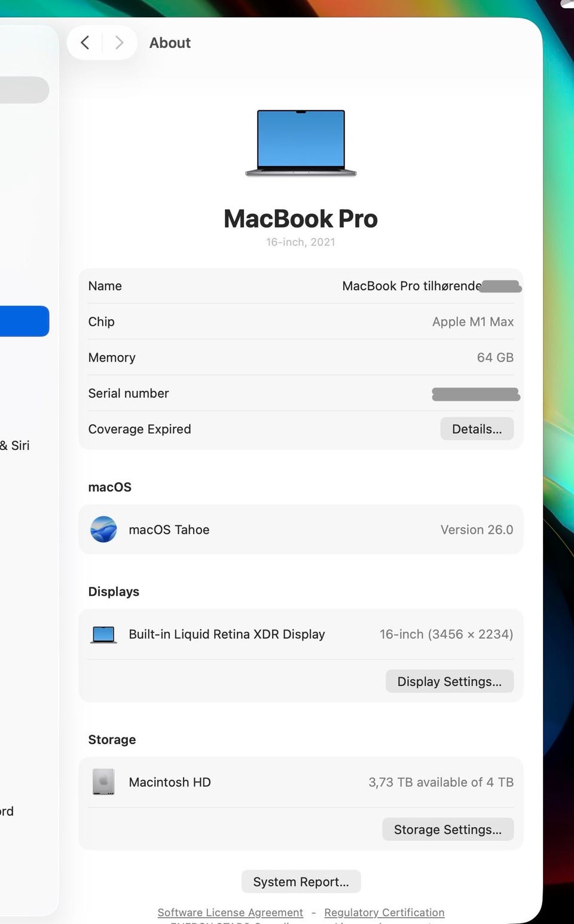Image resolution: width=574 pixels, height=924 pixels.
Task: Click the Serial number label
Action: point(129,393)
